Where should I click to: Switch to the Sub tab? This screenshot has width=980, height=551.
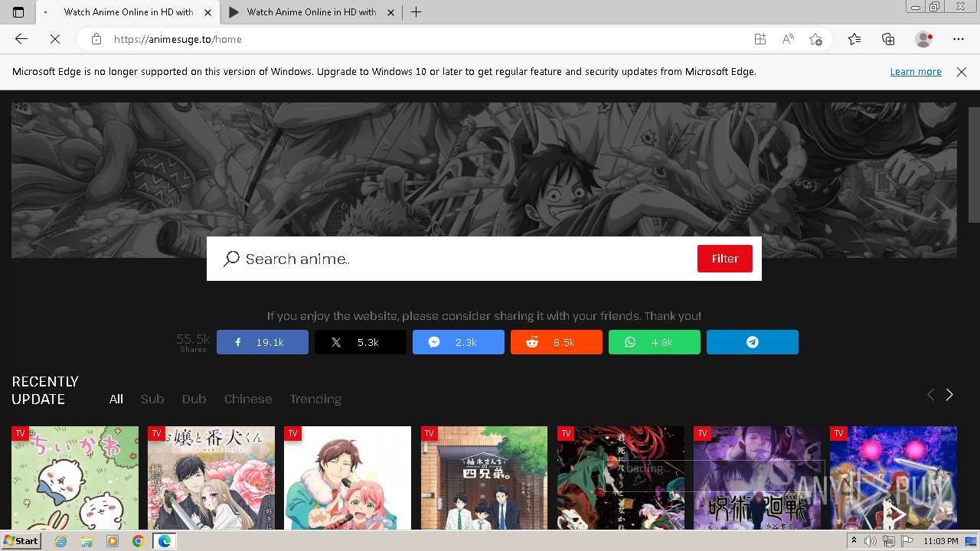152,399
